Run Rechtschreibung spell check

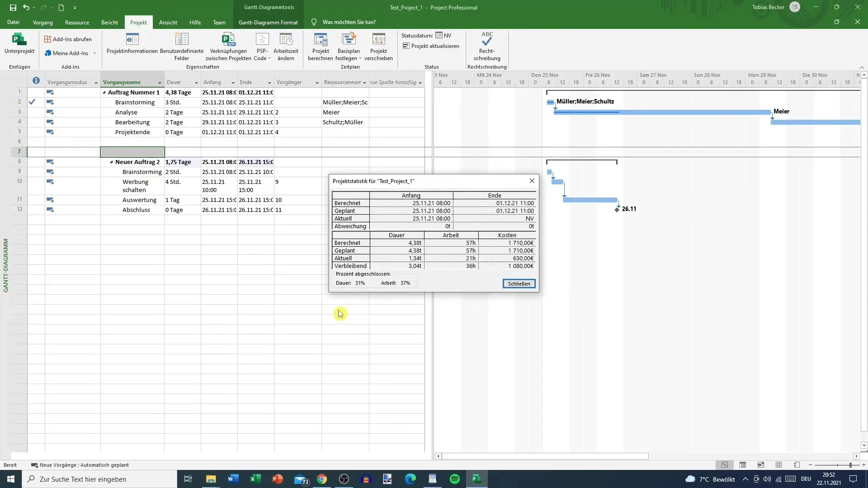click(487, 47)
